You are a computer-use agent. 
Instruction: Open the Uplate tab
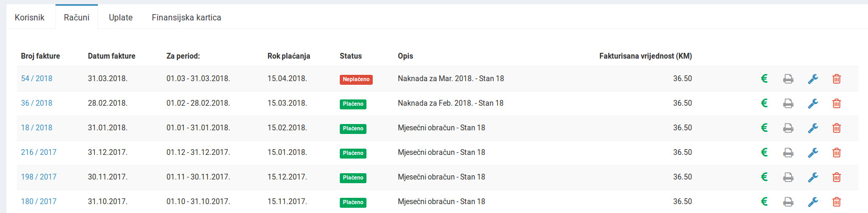click(120, 17)
